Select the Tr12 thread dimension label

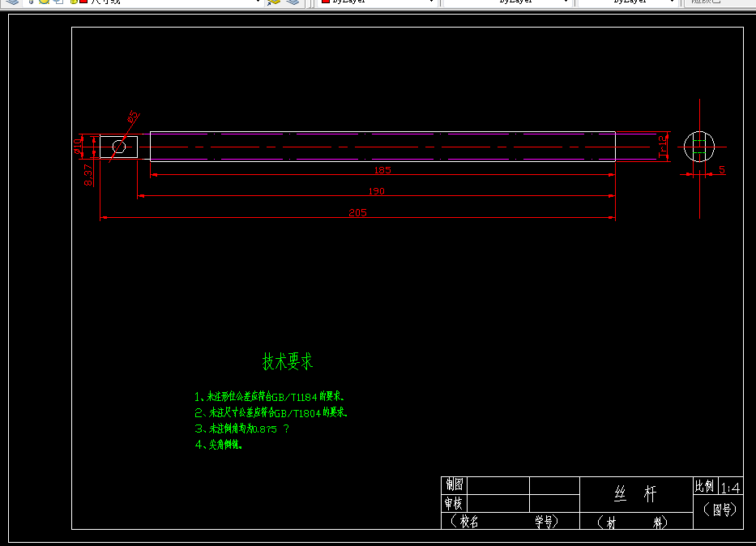(x=664, y=147)
